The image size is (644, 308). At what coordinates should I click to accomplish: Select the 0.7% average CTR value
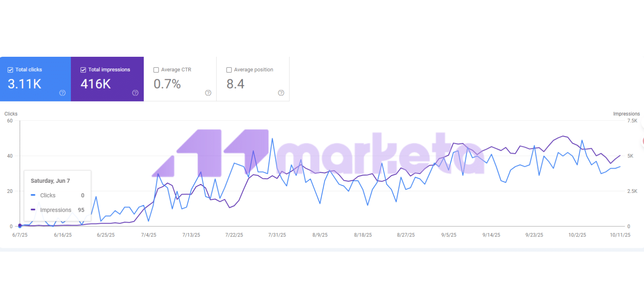[167, 84]
